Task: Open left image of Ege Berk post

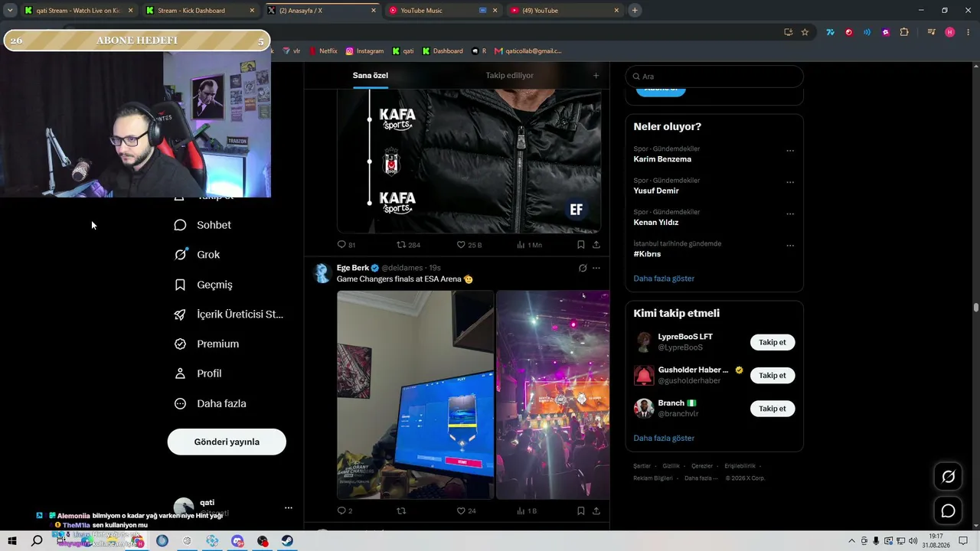Action: coord(415,395)
